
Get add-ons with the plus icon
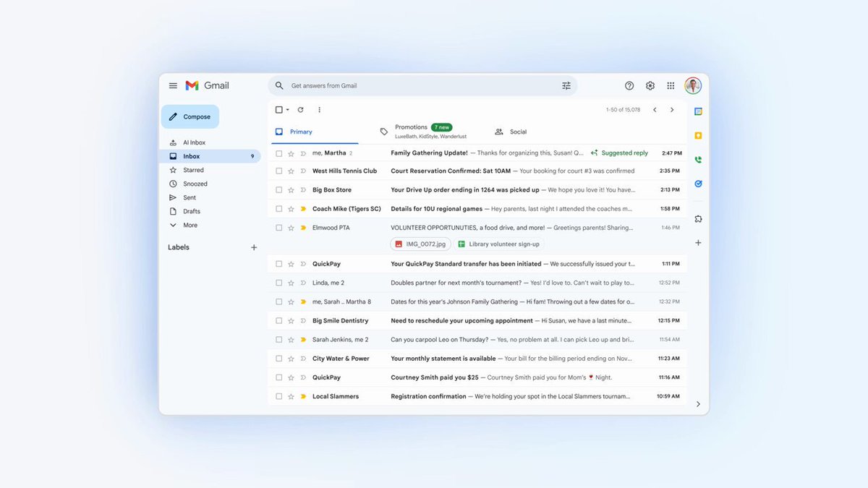click(x=698, y=243)
